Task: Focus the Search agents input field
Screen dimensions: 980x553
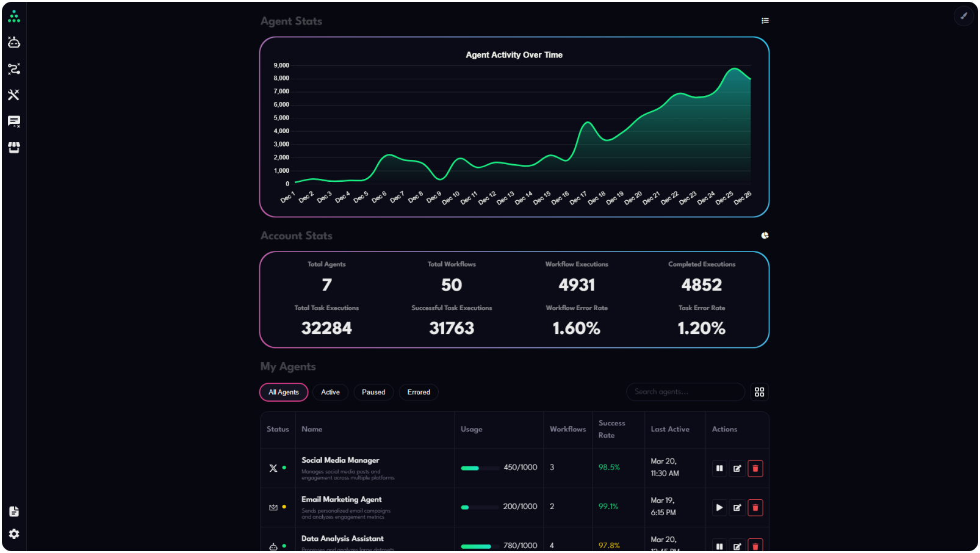Action: [x=685, y=392]
